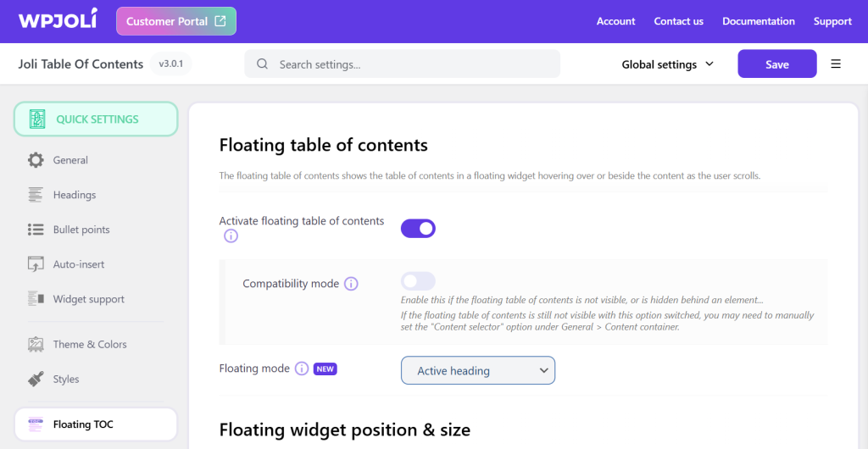Select the Quick Settings tab
This screenshot has width=868, height=449.
[x=96, y=119]
